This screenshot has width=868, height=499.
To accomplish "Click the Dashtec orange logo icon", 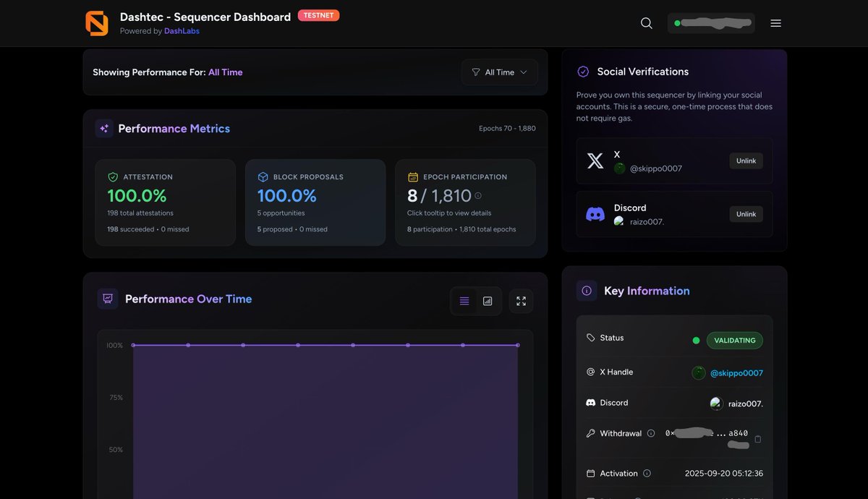I will [96, 23].
